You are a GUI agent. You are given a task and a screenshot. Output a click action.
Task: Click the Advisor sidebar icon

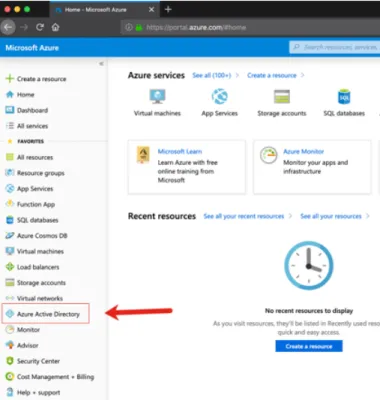click(10, 345)
